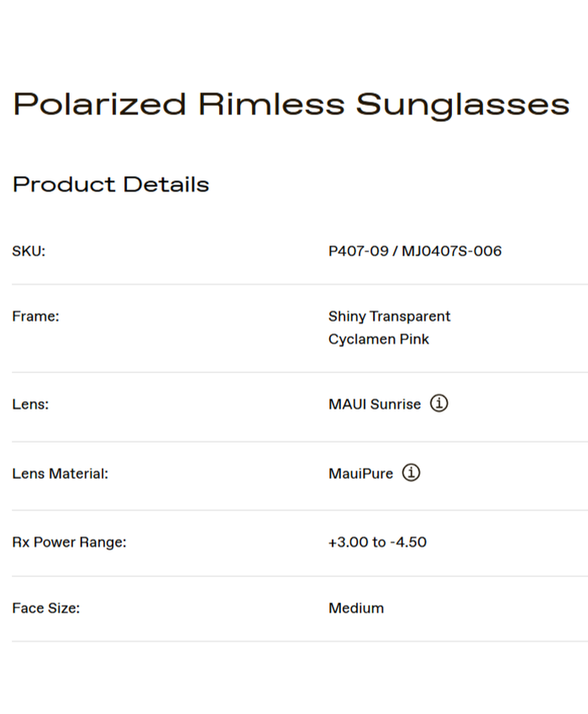Click Rx power value +3.00 to -4.50
The height and width of the screenshot is (714, 588).
tap(377, 543)
